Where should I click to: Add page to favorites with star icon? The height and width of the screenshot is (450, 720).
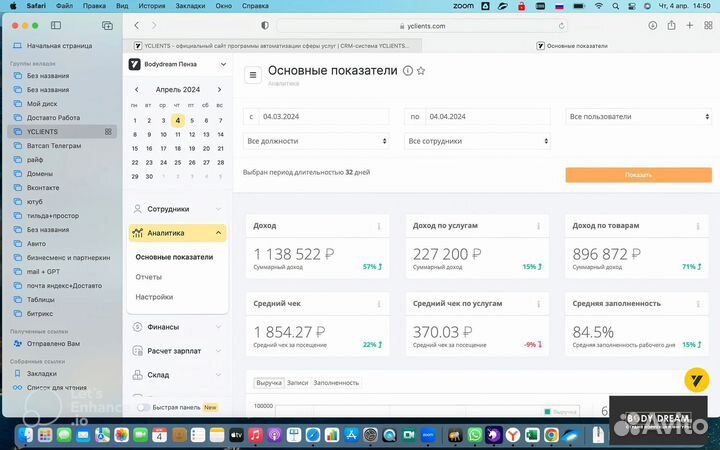(x=421, y=71)
